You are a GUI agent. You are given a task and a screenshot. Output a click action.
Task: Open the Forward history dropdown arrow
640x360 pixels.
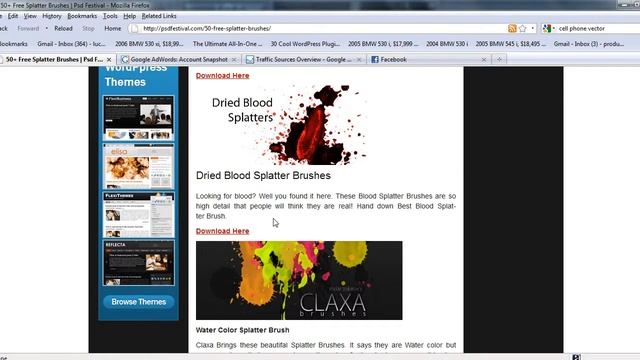click(x=47, y=29)
